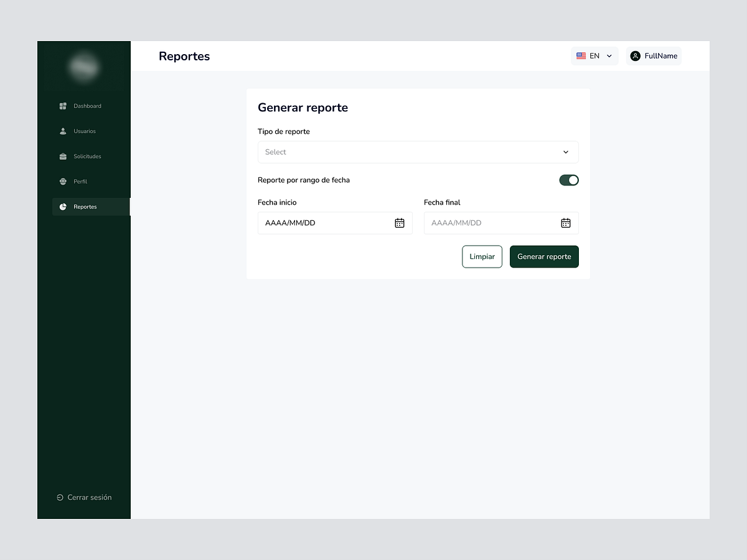
Task: Click the Reportes pie chart icon
Action: tap(63, 207)
